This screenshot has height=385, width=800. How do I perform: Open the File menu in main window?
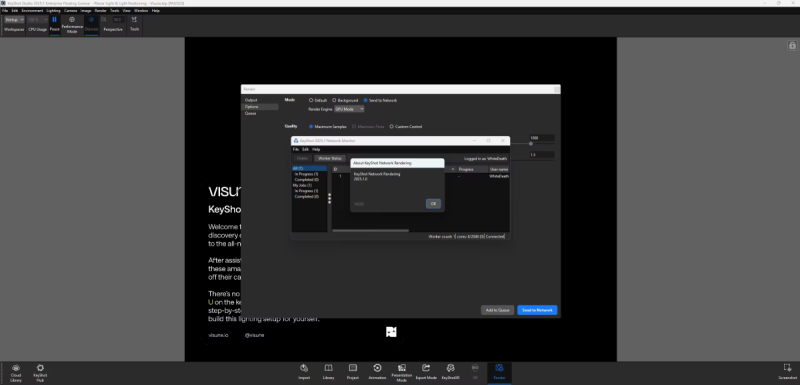coord(5,10)
